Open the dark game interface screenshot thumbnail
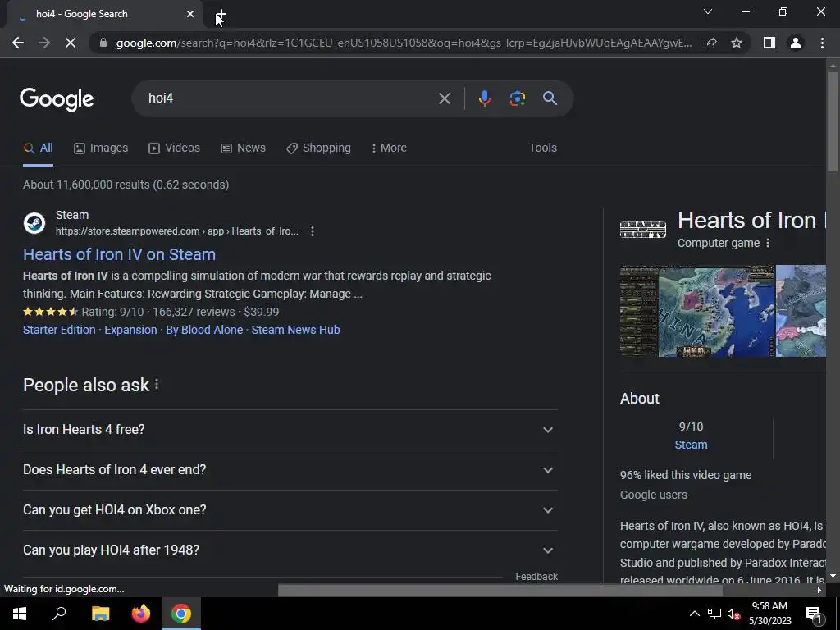The width and height of the screenshot is (840, 630). [x=638, y=311]
